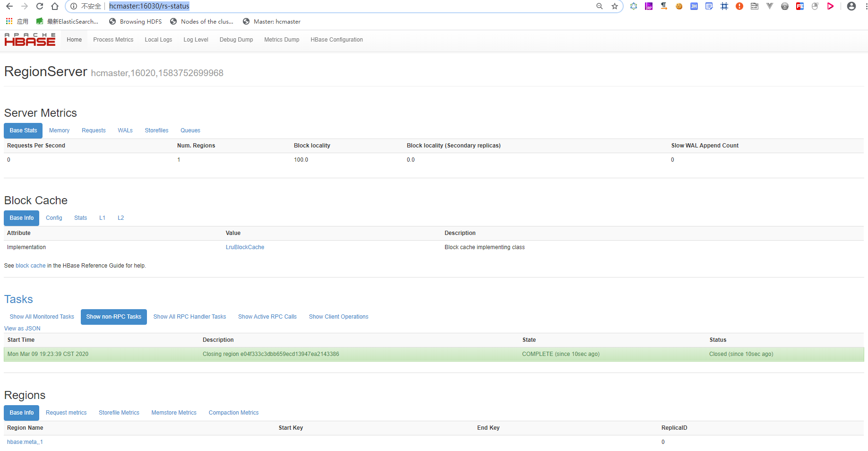Open the cookie extension
This screenshot has width=868, height=451.
(679, 6)
